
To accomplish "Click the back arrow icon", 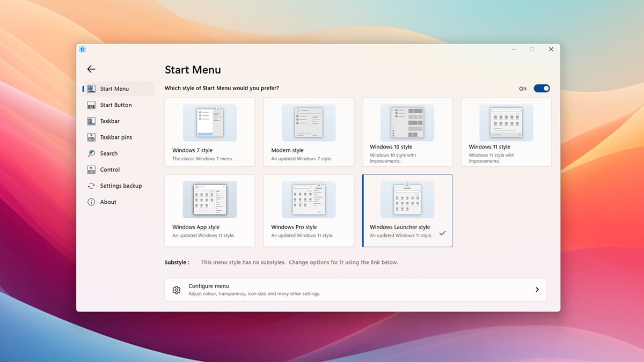I will pos(91,69).
